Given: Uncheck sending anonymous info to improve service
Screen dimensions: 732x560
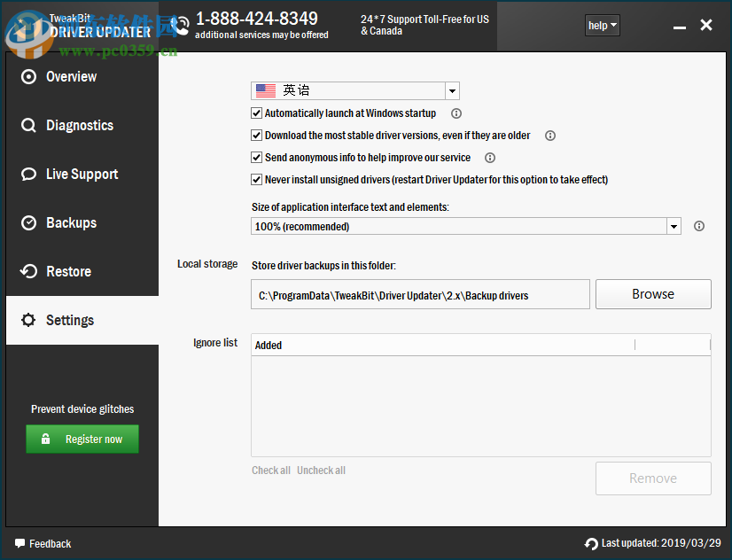Looking at the screenshot, I should point(256,157).
